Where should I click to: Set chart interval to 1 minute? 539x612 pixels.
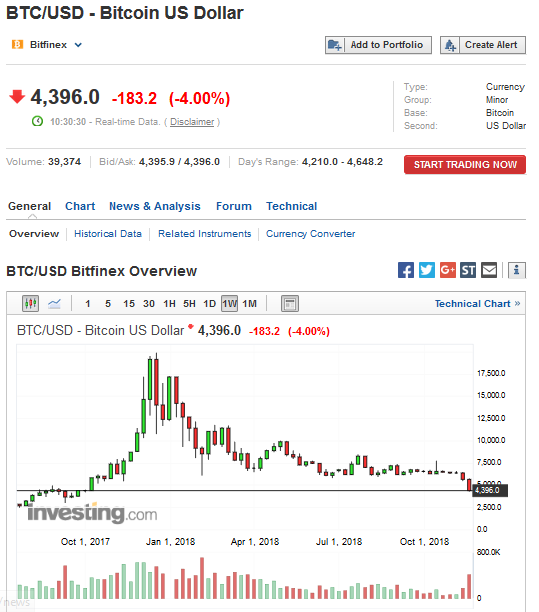(x=88, y=304)
